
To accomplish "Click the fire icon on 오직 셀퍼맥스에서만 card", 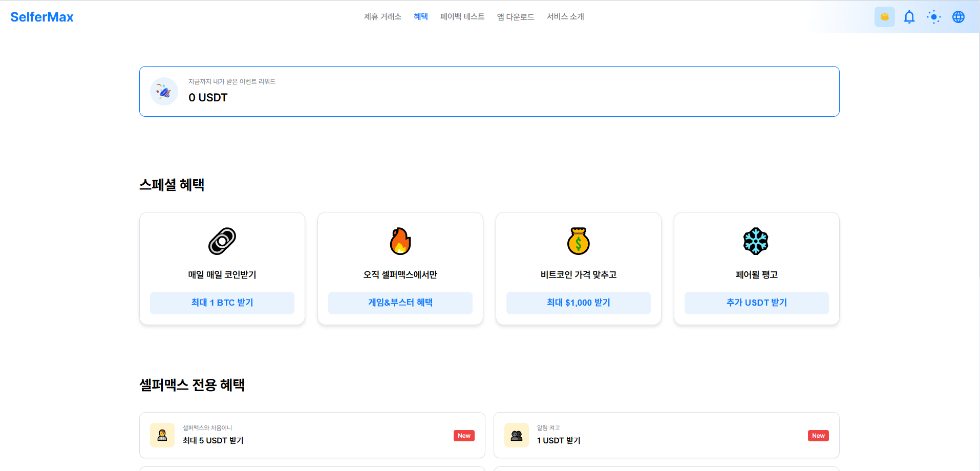I will [400, 241].
